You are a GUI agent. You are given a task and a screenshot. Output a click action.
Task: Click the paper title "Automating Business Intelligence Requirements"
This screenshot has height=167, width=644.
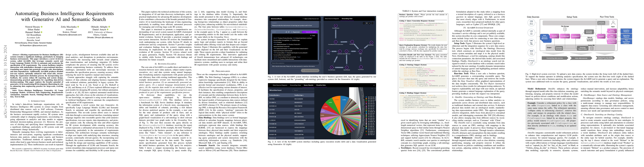(x=64, y=13)
